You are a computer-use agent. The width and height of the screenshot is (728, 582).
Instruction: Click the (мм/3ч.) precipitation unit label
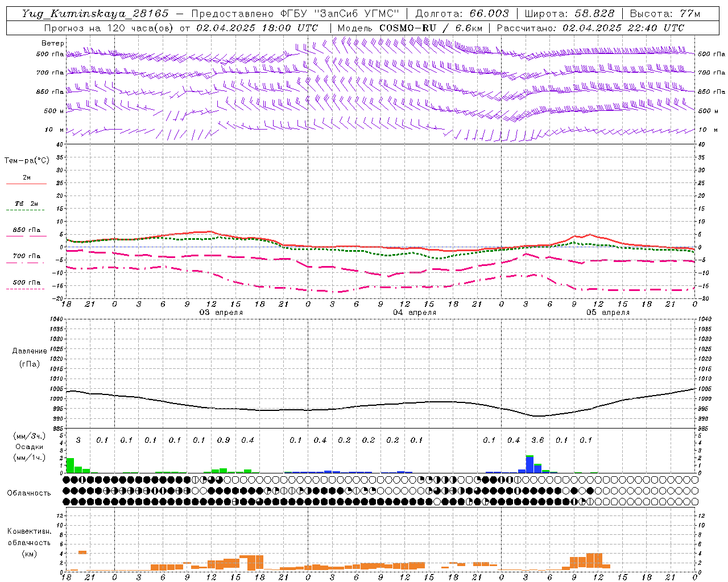tap(30, 436)
